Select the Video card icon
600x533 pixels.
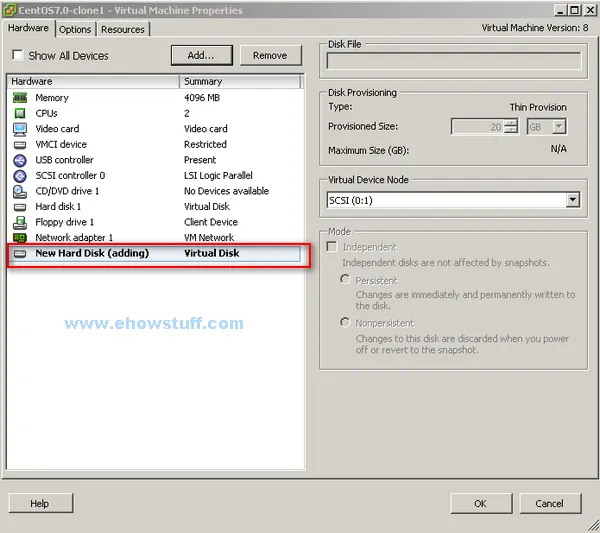click(x=20, y=129)
